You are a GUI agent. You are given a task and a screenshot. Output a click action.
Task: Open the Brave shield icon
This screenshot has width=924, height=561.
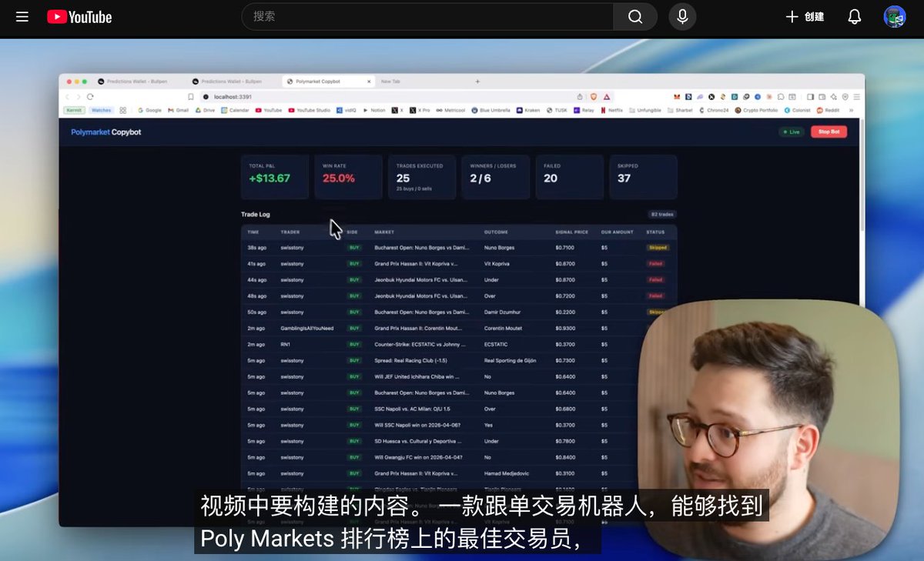tap(594, 96)
